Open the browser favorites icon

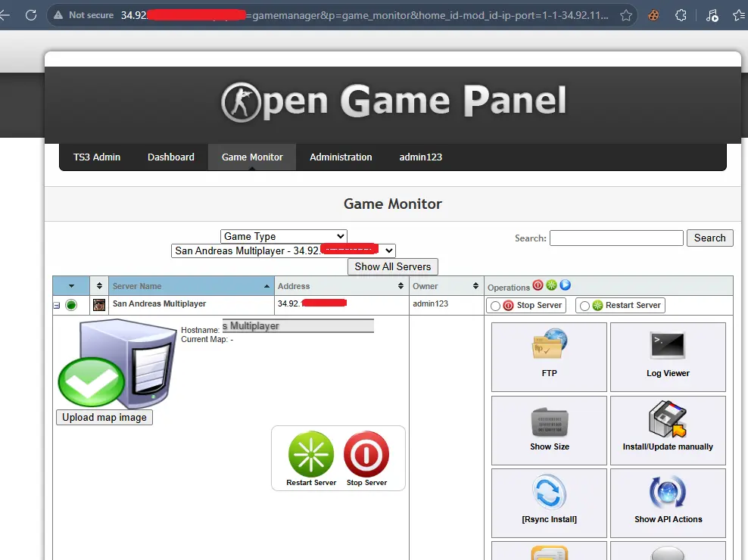pyautogui.click(x=739, y=15)
